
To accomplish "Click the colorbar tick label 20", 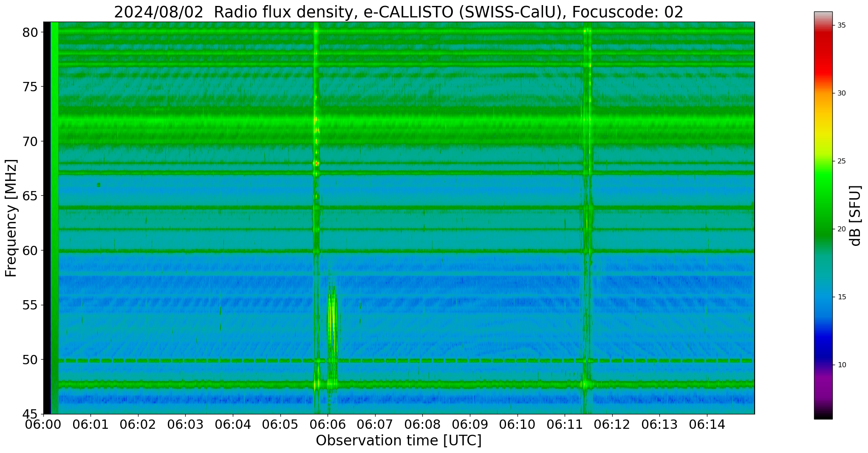I will point(841,229).
